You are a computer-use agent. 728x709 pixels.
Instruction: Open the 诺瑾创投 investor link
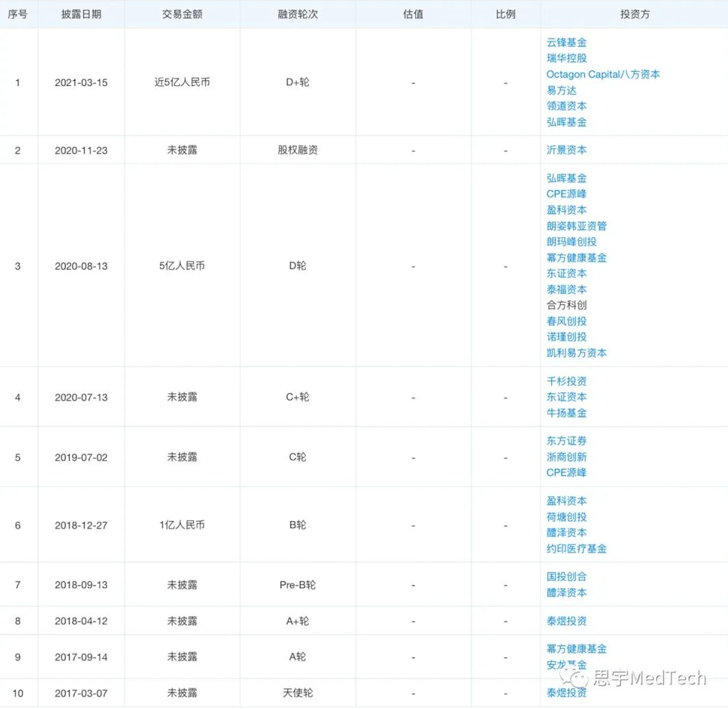(566, 337)
